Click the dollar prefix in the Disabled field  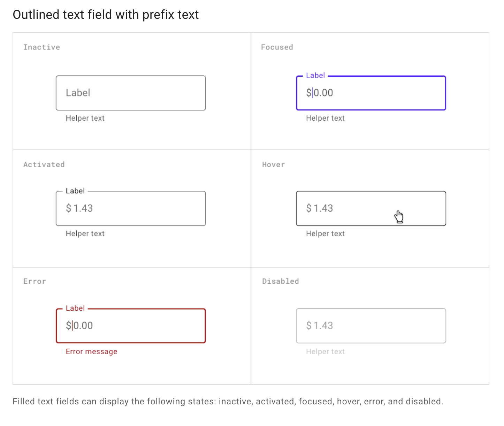tap(310, 326)
